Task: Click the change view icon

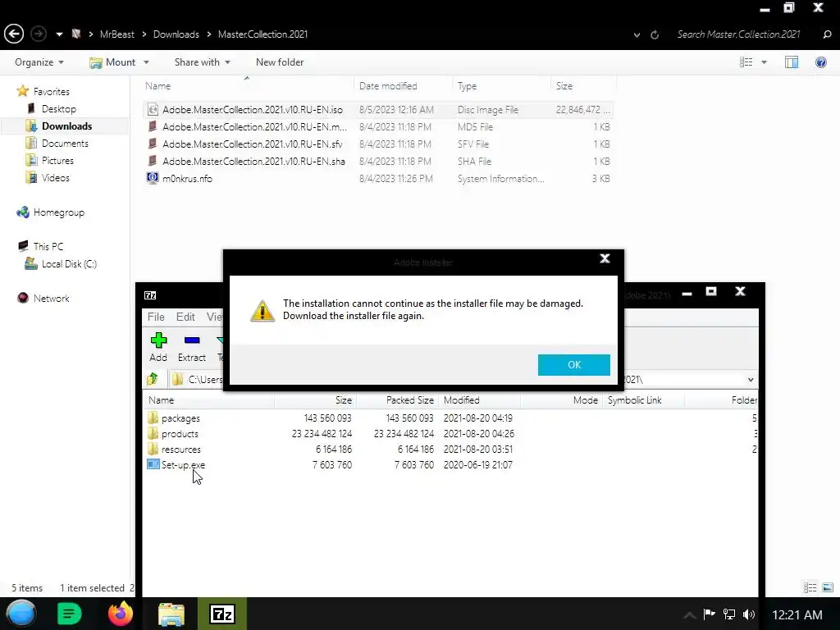Action: [746, 62]
